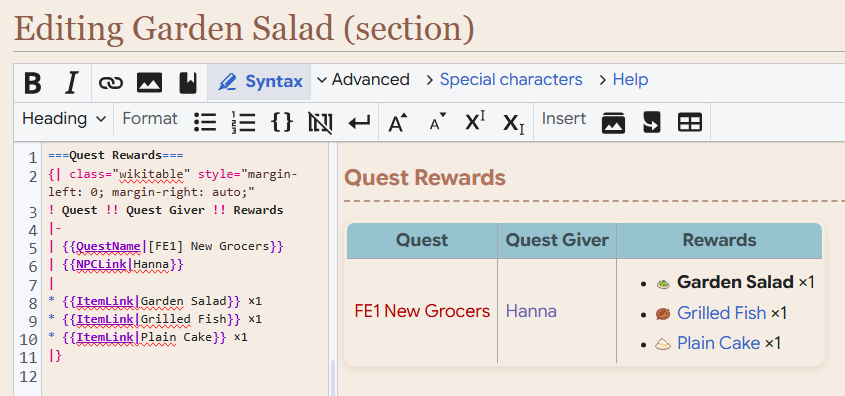Toggle Syntax highlighting
This screenshot has width=845, height=396.
[260, 82]
